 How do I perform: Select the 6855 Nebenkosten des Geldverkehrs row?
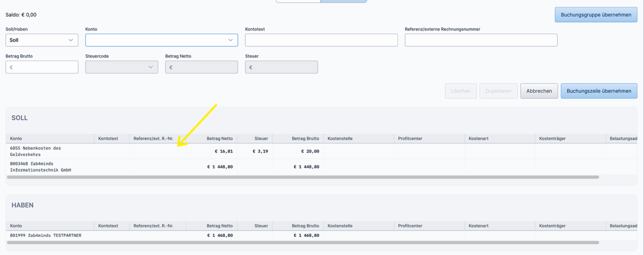35,151
